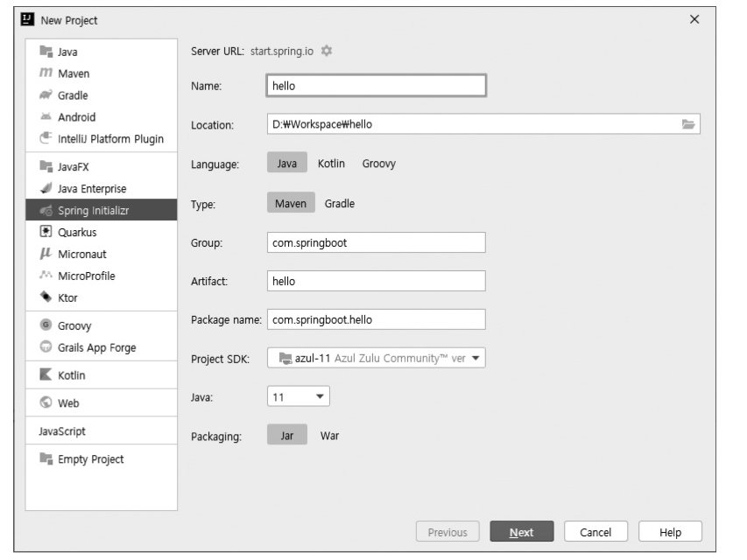The image size is (747, 560).
Task: Click the Java project type icon
Action: (46, 51)
